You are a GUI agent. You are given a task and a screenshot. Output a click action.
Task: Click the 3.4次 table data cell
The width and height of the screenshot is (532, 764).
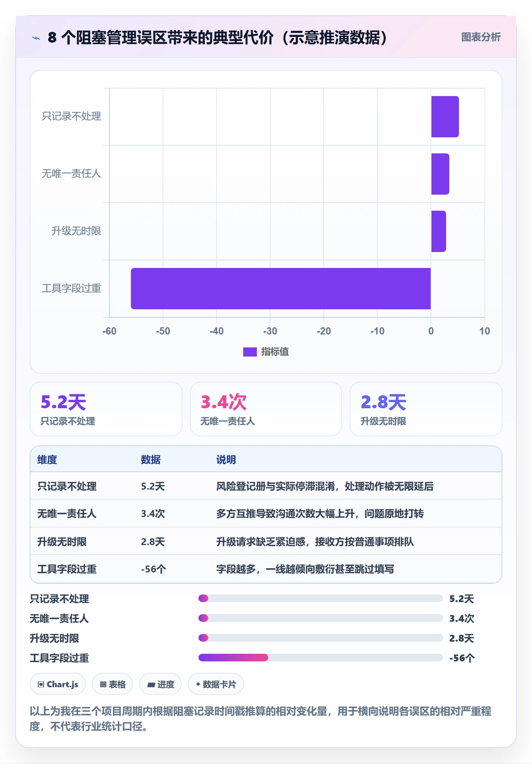[x=153, y=514]
